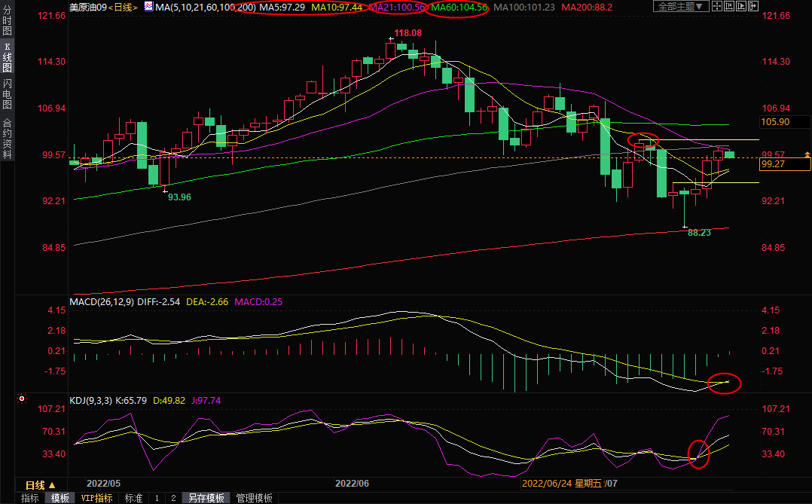Open the 合约资料 side tab
The height and width of the screenshot is (504, 812).
coord(7,138)
